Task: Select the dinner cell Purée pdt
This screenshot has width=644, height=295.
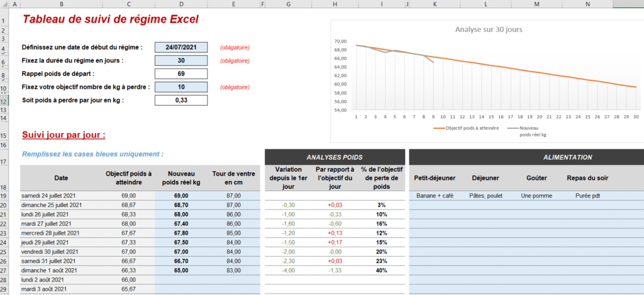Action: tap(587, 196)
